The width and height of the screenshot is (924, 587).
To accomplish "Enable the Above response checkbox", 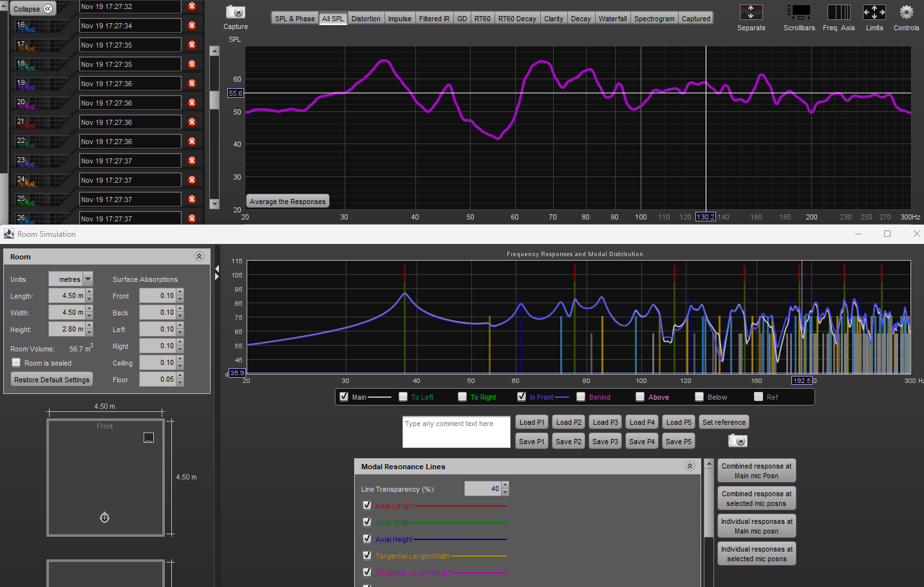I will [640, 396].
